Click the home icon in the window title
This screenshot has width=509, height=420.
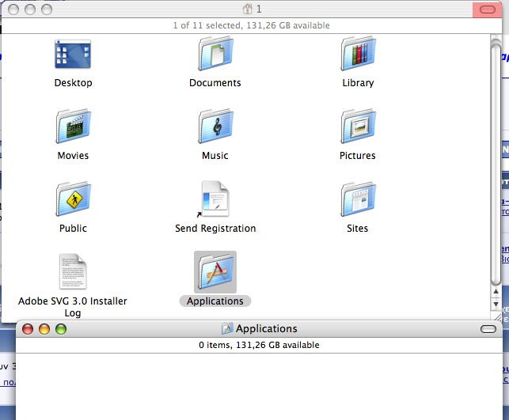[247, 9]
